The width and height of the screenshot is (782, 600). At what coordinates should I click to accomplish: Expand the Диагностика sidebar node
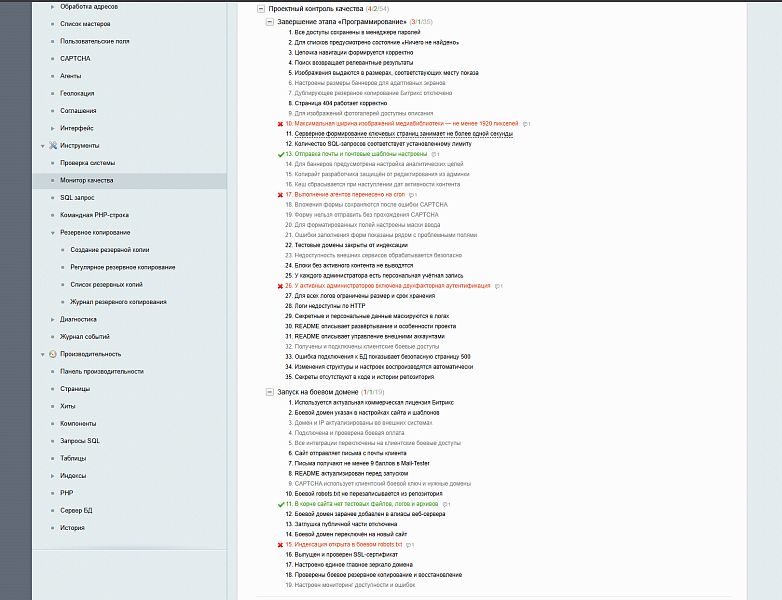coord(52,320)
